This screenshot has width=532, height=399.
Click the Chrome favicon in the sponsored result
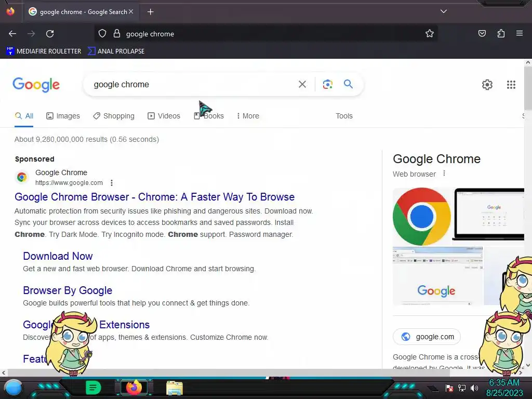pyautogui.click(x=22, y=177)
